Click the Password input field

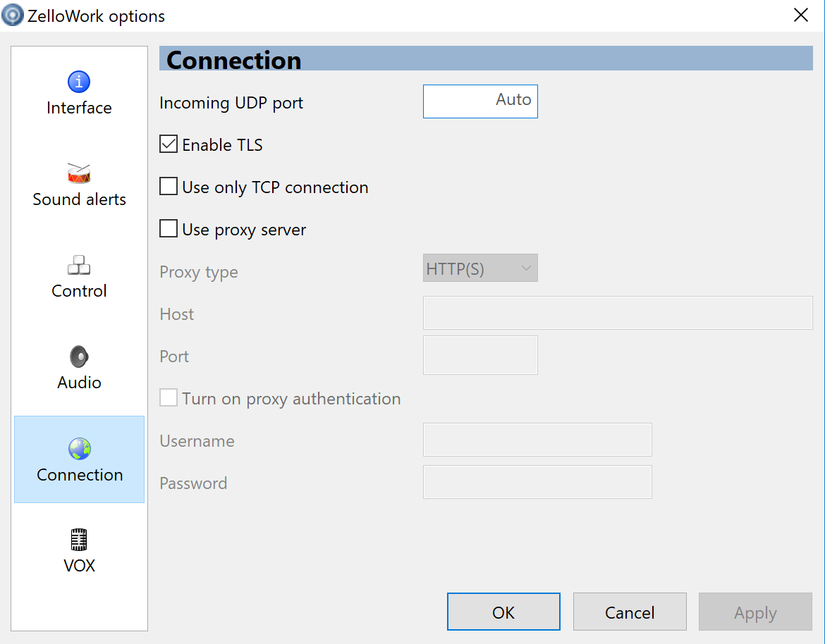pyautogui.click(x=537, y=482)
